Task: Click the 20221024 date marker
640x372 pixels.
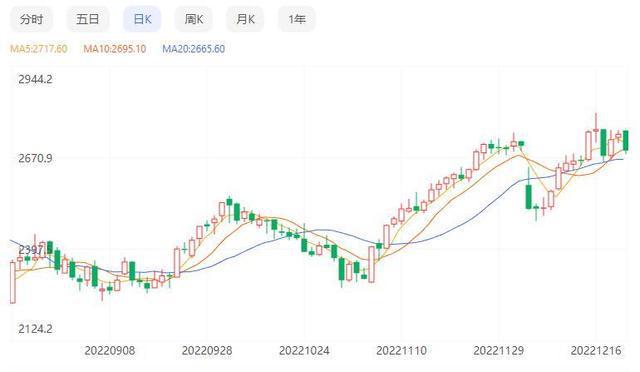Action: [x=304, y=351]
